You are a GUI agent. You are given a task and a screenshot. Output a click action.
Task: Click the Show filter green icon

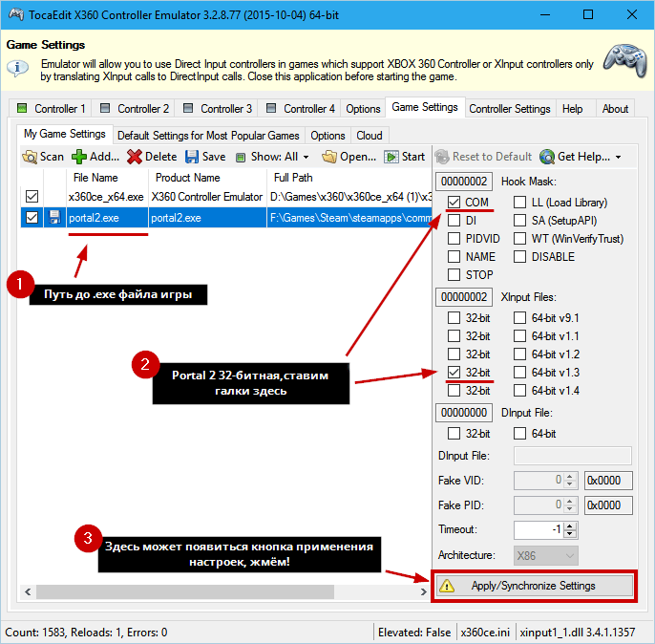pyautogui.click(x=241, y=158)
